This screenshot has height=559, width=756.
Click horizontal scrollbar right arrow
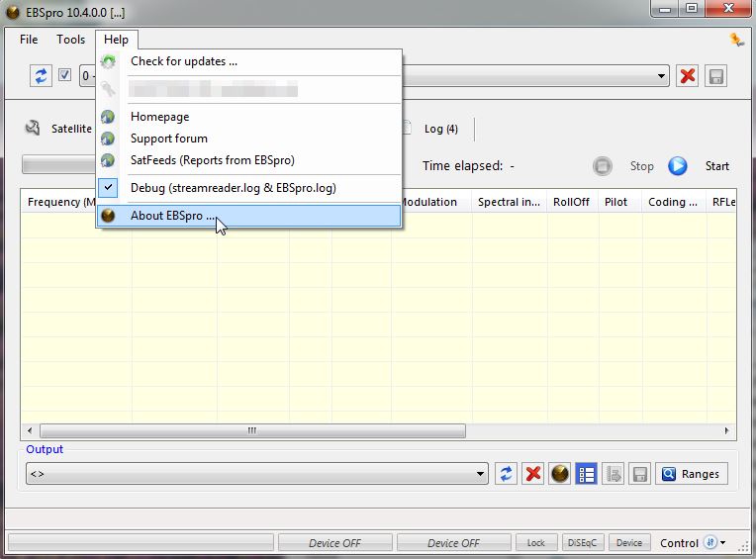(726, 430)
